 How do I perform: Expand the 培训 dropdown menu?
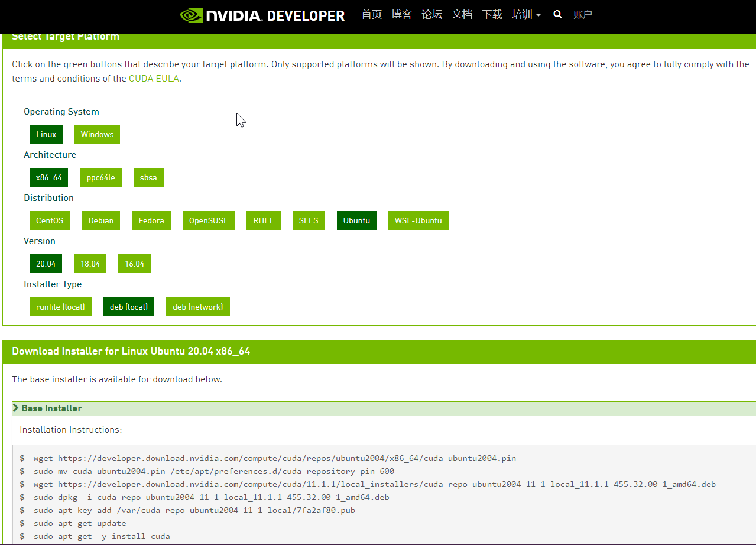526,15
